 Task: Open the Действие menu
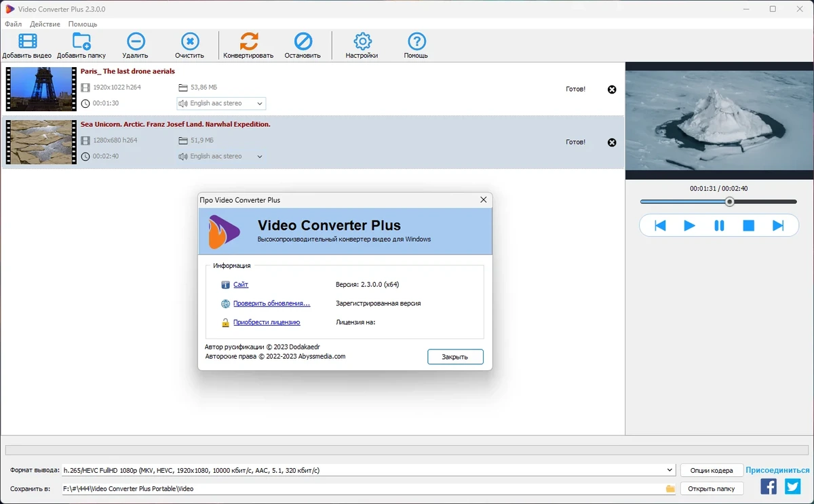(45, 24)
